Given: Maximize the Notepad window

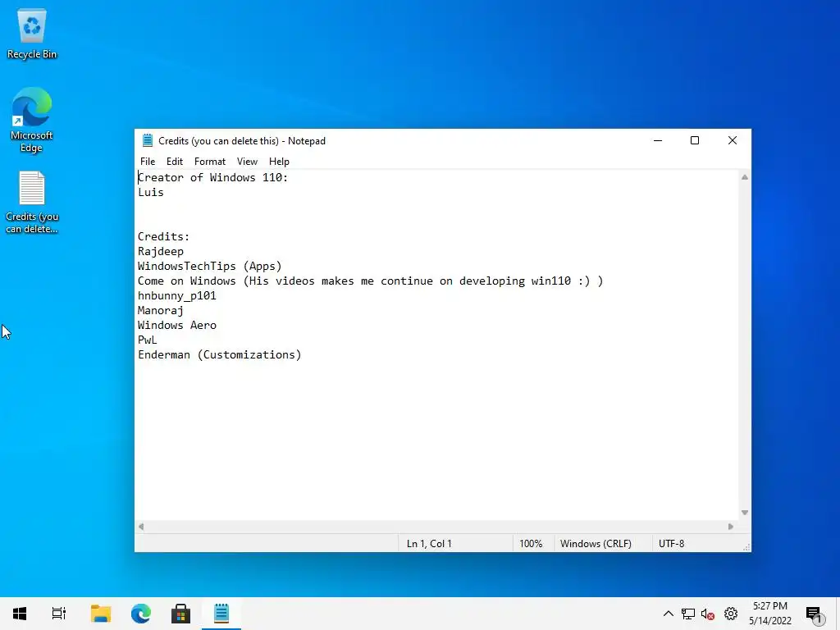Looking at the screenshot, I should (x=695, y=140).
